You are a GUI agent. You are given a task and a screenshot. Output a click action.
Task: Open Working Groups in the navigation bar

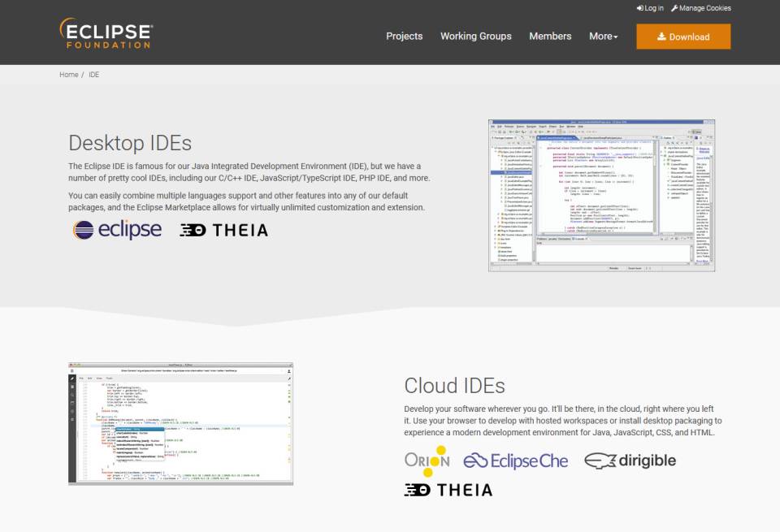(x=475, y=37)
